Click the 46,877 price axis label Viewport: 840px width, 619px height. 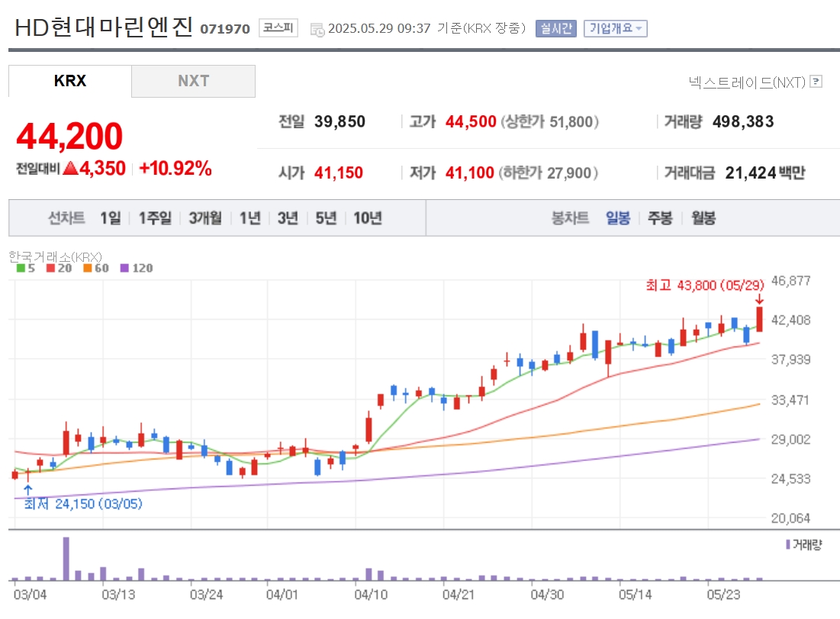(790, 281)
